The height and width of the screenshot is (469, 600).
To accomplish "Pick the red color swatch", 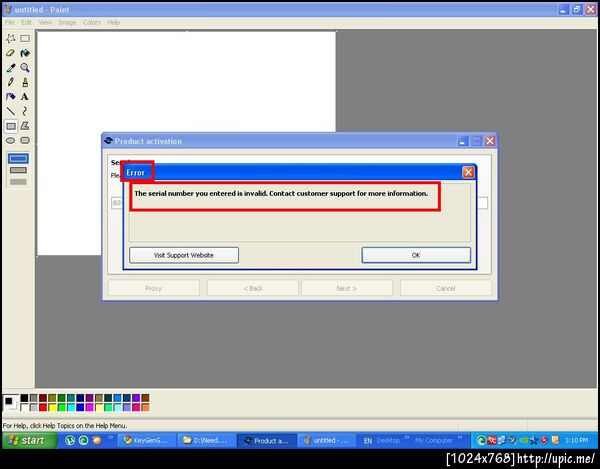I will 43,407.
